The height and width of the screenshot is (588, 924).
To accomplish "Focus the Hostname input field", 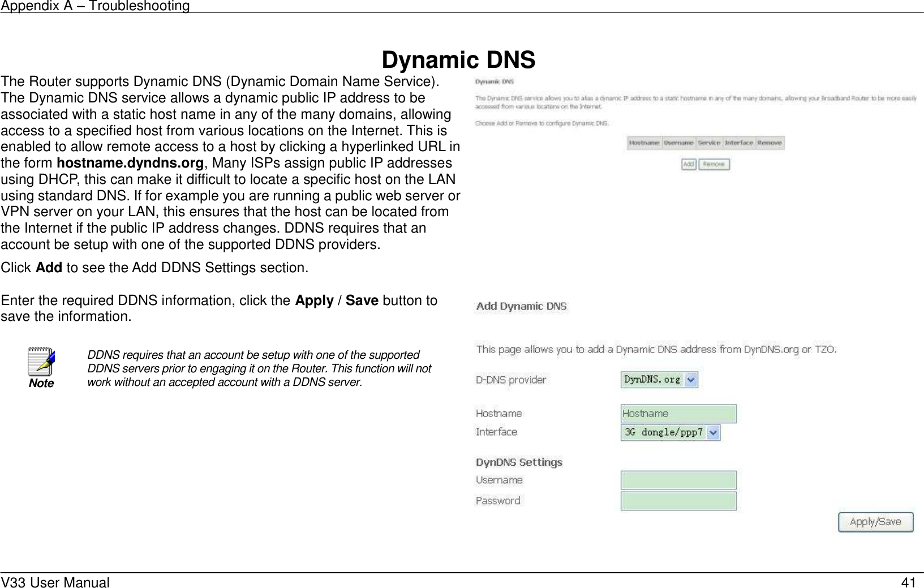I will point(678,414).
